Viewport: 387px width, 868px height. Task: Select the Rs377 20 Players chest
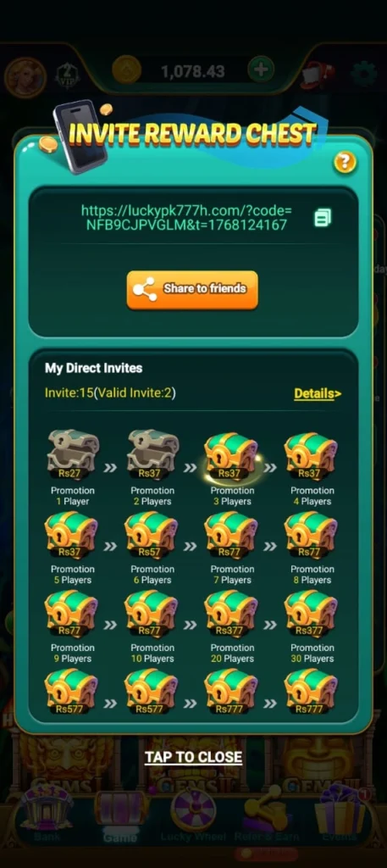232,614
